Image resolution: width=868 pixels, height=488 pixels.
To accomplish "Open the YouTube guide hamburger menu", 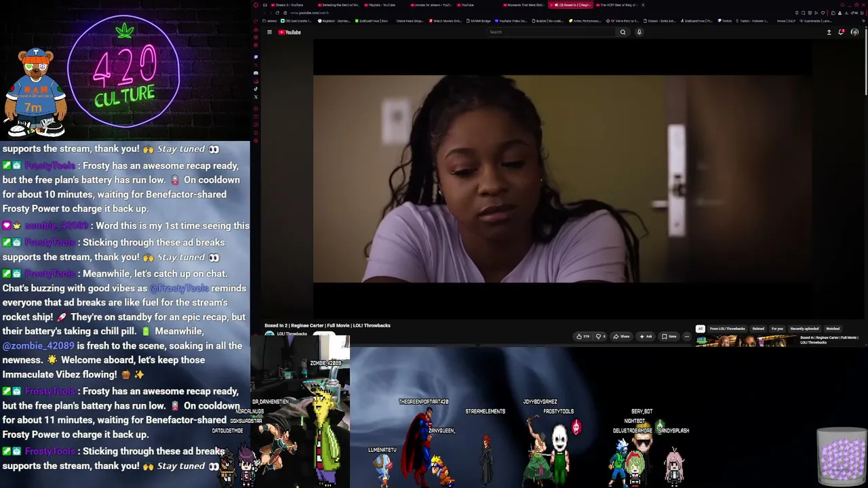I will click(269, 32).
